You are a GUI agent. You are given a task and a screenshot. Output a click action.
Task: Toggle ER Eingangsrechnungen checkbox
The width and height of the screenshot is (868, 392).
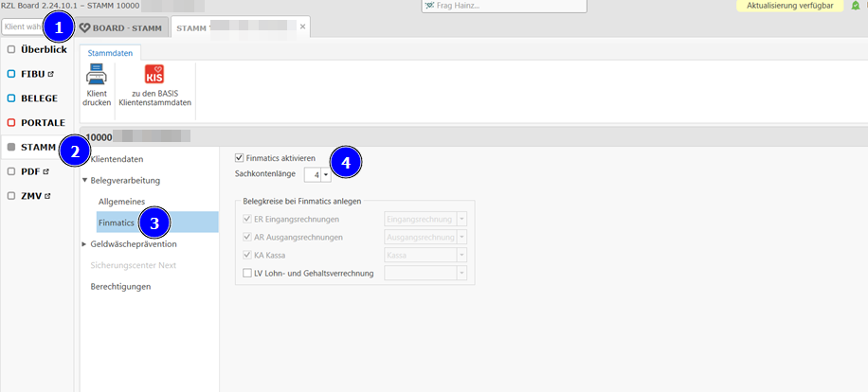pyautogui.click(x=248, y=219)
